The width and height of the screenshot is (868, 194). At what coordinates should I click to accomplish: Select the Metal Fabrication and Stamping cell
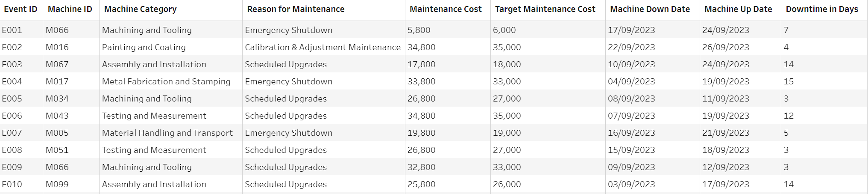pos(166,81)
